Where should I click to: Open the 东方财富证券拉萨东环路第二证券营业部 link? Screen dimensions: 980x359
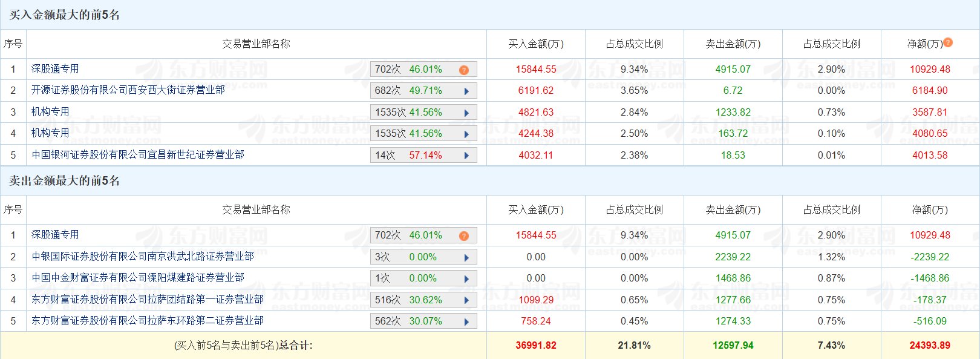click(148, 321)
